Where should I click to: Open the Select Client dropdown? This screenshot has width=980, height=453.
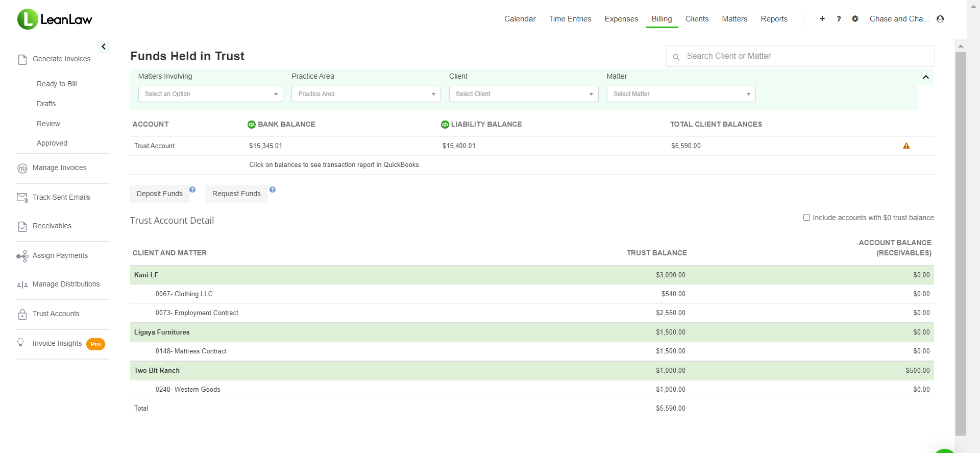pos(524,94)
